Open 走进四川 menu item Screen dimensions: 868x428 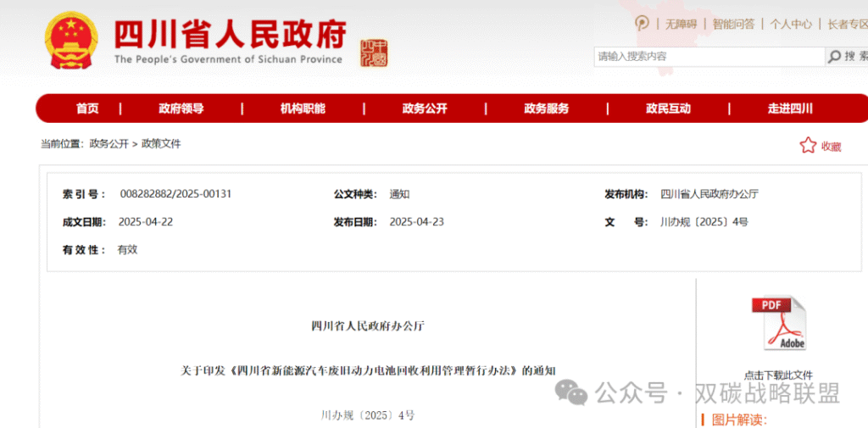pyautogui.click(x=790, y=108)
